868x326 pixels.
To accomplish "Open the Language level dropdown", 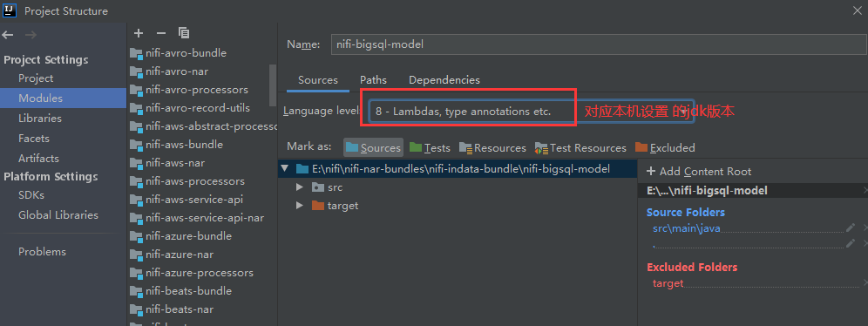I will tap(531, 112).
